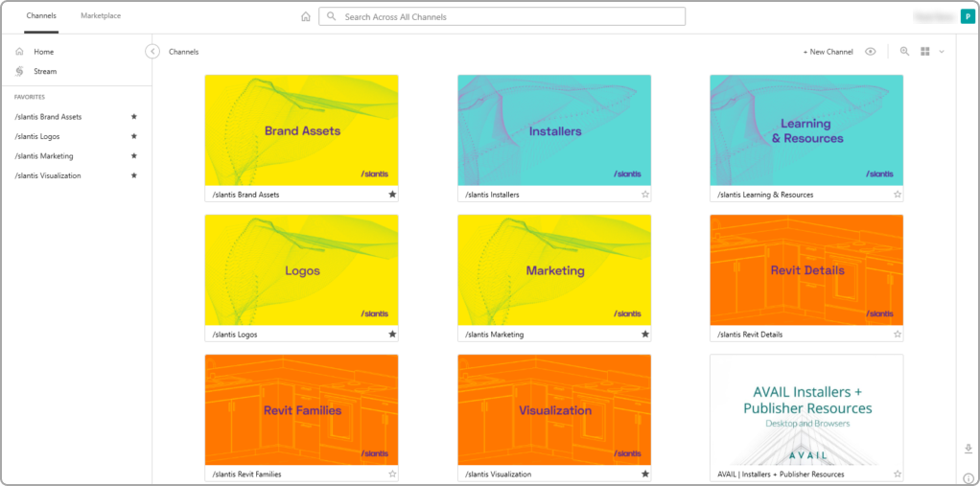Click the download icon at the lower right

pyautogui.click(x=968, y=449)
